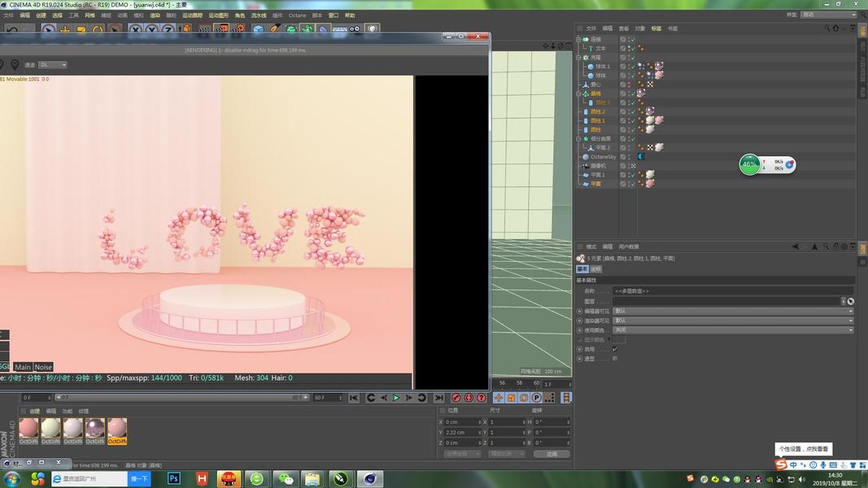This screenshot has width=868, height=488.
Task: Click the 搜一下 search button on taskbar
Action: 139,478
